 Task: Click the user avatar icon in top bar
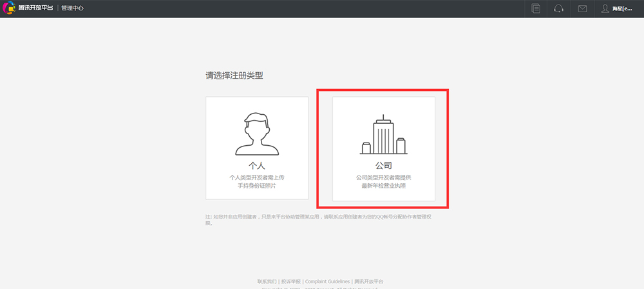click(605, 8)
